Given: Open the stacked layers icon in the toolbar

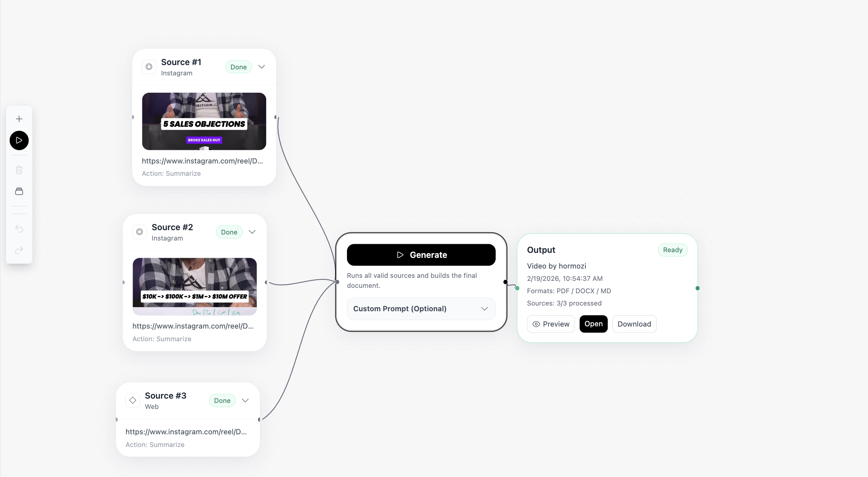Looking at the screenshot, I should 19,191.
